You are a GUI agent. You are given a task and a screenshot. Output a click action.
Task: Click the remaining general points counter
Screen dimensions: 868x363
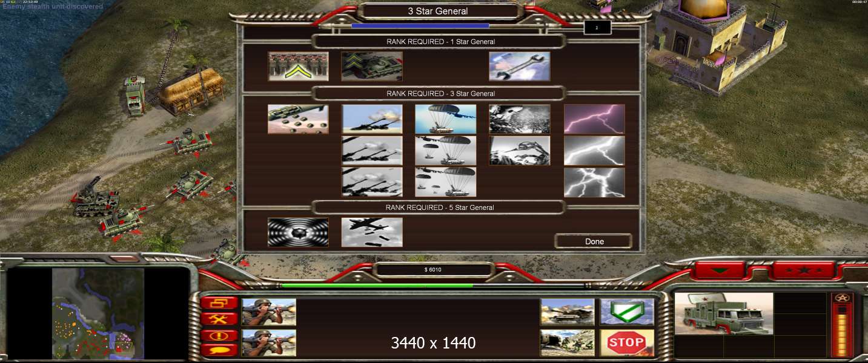point(597,27)
